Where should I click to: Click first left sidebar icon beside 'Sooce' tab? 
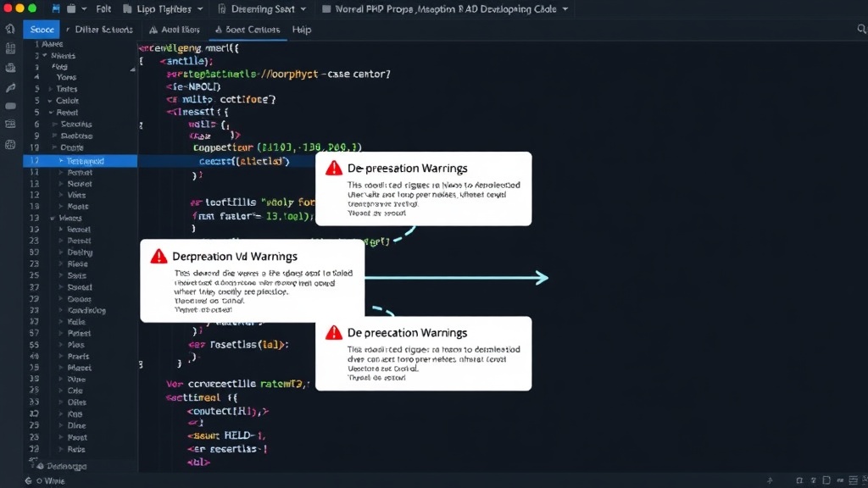(x=10, y=29)
